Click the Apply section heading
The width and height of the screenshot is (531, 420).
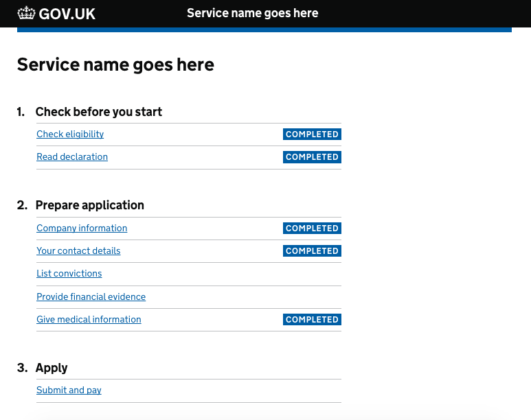point(52,368)
